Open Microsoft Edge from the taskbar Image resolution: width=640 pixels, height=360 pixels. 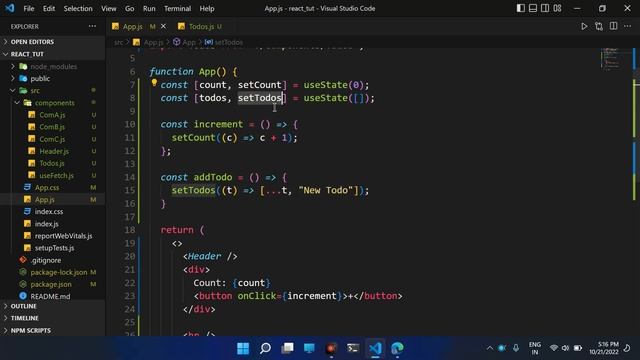pyautogui.click(x=397, y=348)
